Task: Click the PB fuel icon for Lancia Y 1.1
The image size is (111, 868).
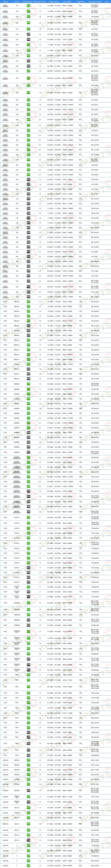Action: 28,845
